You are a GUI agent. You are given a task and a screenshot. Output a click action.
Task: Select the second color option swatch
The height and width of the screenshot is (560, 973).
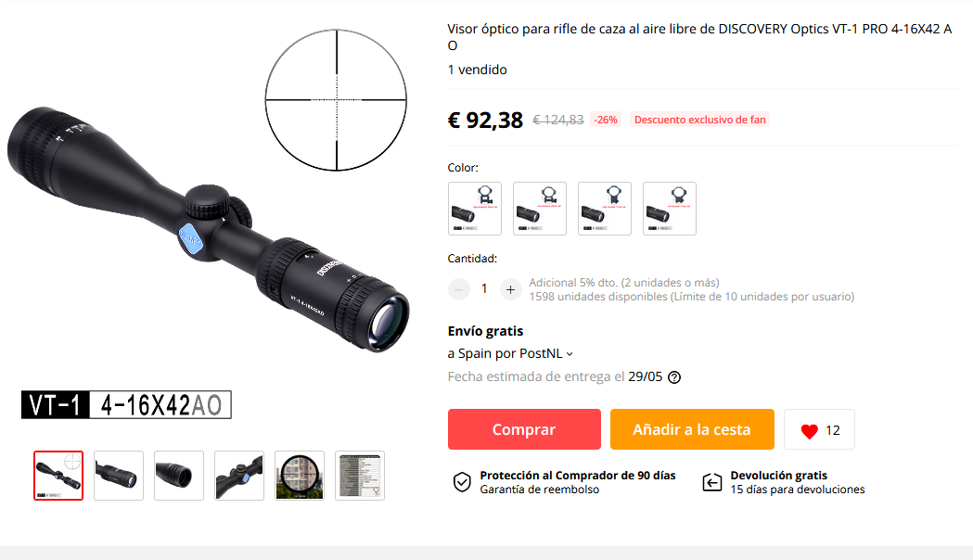(540, 209)
